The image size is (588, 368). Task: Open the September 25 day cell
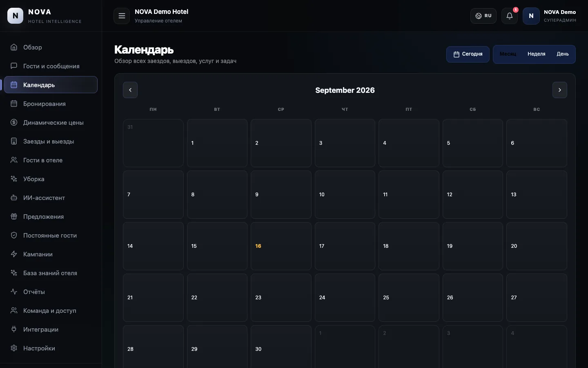tap(409, 298)
